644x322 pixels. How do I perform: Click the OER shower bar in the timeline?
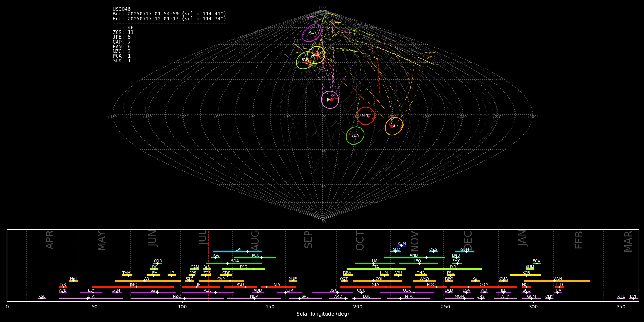(x=407, y=293)
